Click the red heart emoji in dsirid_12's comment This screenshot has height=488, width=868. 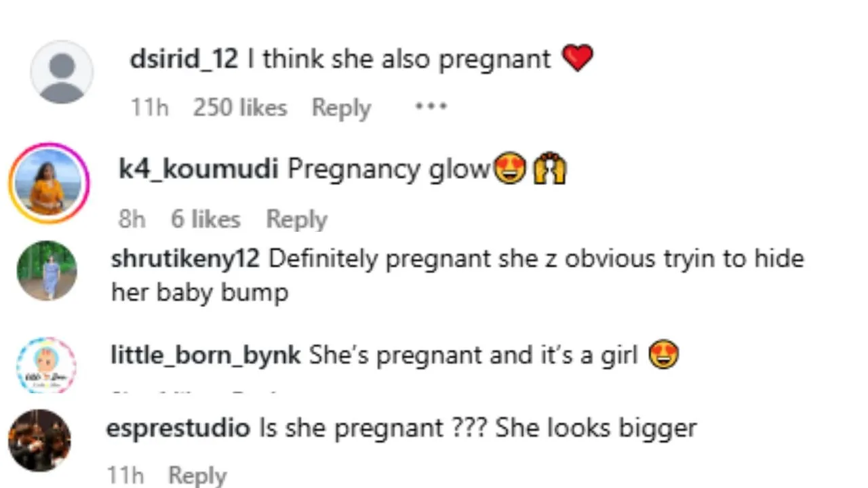coord(577,59)
